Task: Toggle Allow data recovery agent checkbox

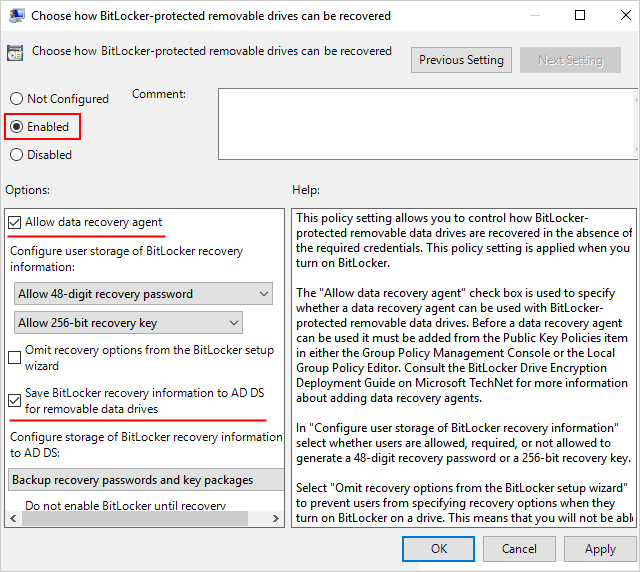Action: click(15, 223)
